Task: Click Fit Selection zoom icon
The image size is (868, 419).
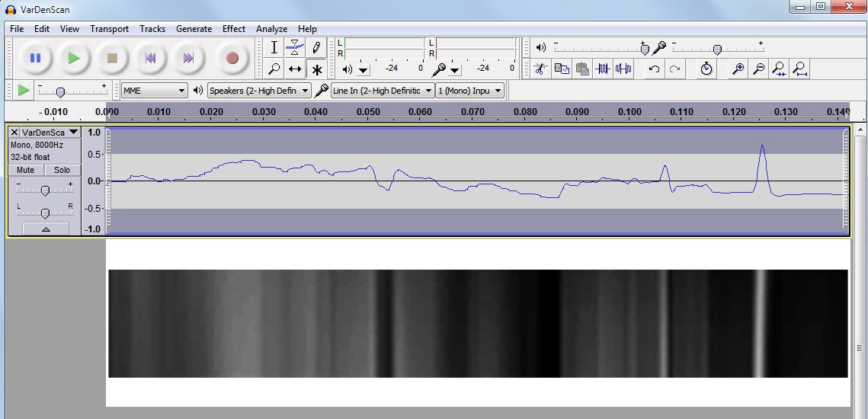Action: point(780,69)
